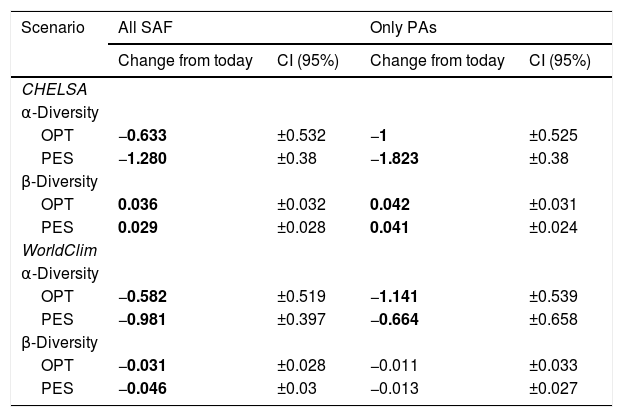Image resolution: width=623 pixels, height=417 pixels.
Task: Select the ±0.033 confidence interval cell
Action: (x=553, y=365)
